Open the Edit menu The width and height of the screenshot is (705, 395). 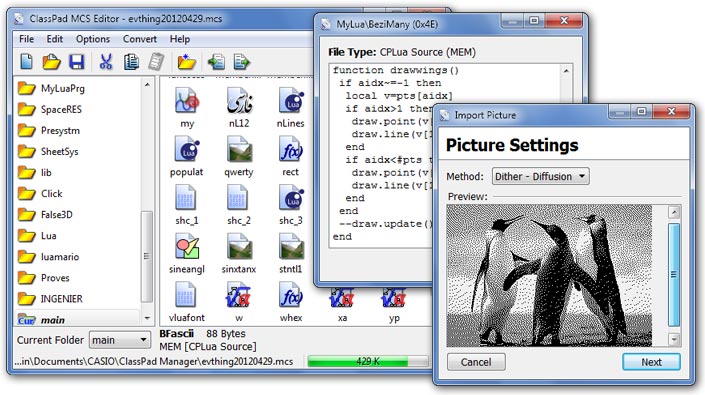tap(55, 39)
